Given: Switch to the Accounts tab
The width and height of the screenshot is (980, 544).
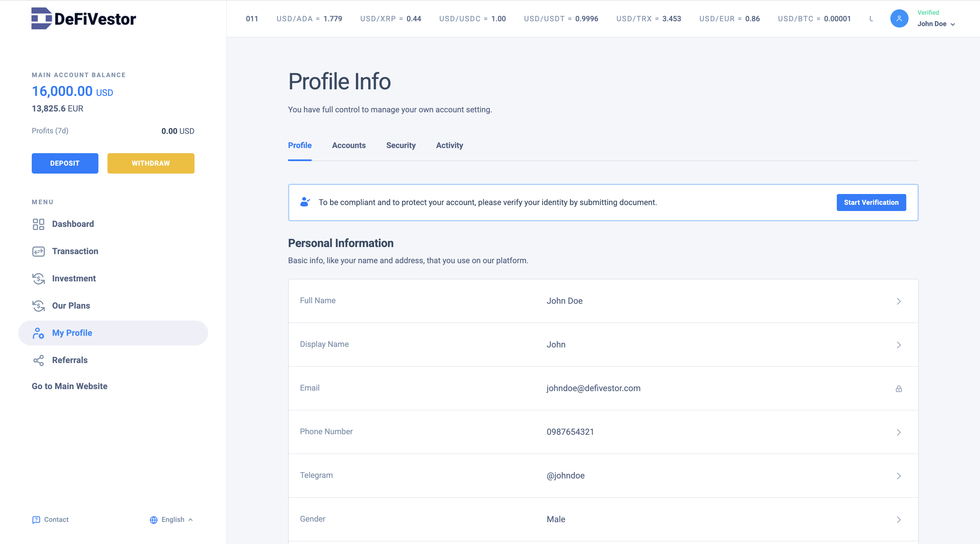Looking at the screenshot, I should pos(349,145).
